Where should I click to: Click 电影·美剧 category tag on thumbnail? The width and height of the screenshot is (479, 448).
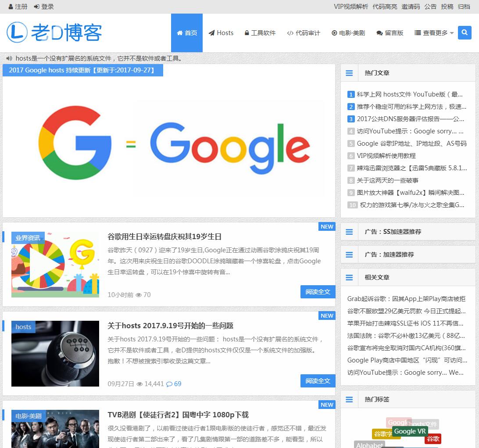29,416
